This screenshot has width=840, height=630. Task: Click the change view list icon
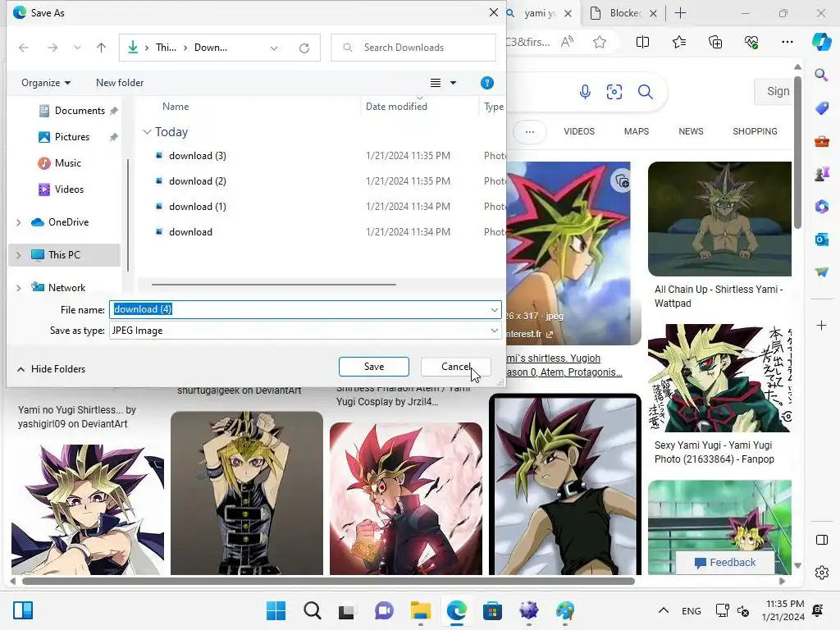436,83
